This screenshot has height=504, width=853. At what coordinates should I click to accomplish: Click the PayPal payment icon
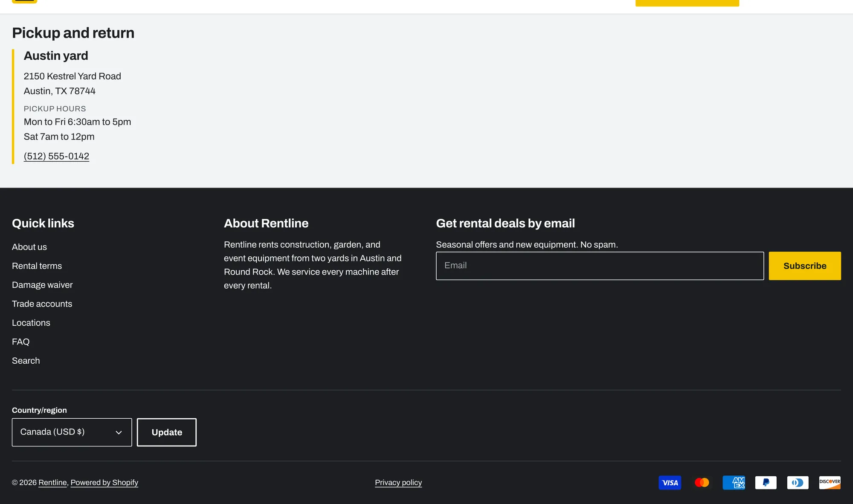tap(766, 483)
